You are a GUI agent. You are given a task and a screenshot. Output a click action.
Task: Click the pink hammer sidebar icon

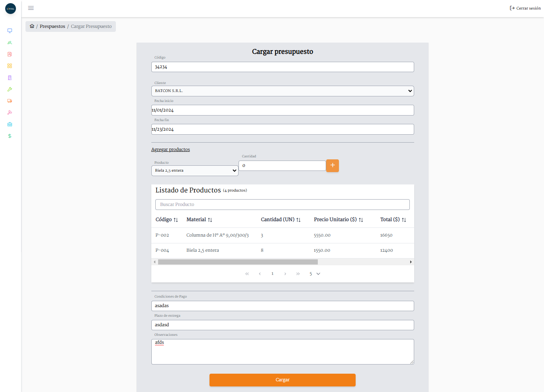pos(10,113)
